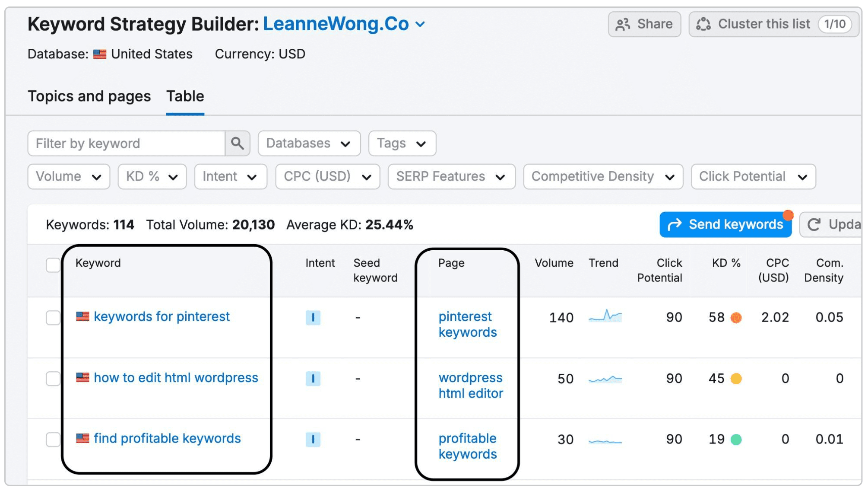Click the orange KD difficulty dot showing 58
This screenshot has width=868, height=491.
736,317
